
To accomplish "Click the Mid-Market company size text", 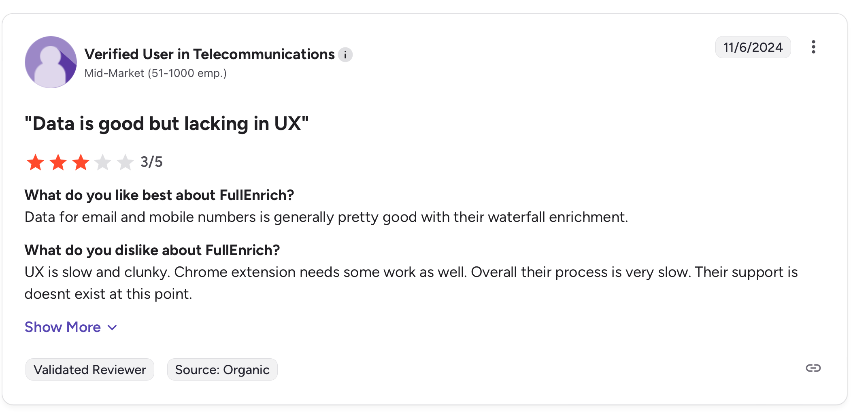I will tap(155, 73).
